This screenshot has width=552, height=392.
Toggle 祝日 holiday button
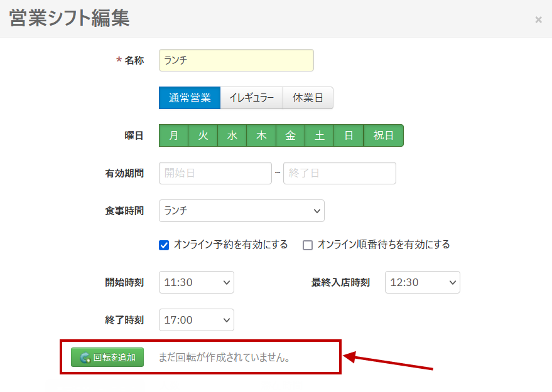[383, 135]
